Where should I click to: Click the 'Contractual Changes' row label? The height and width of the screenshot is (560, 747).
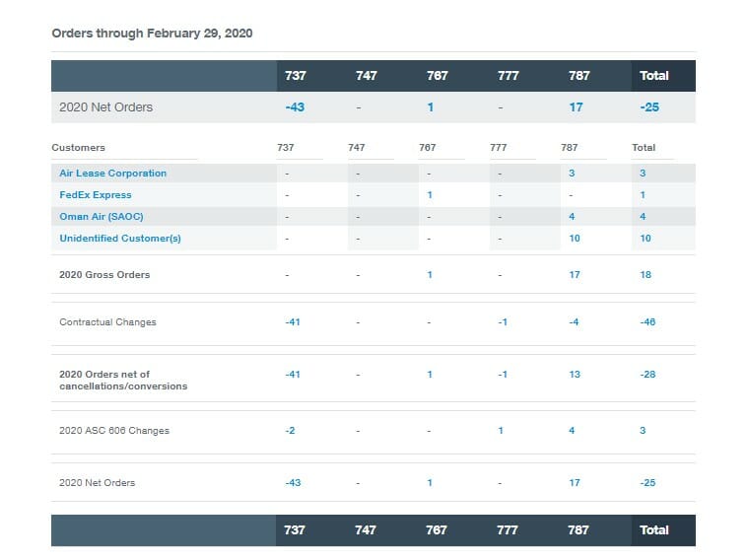107,322
